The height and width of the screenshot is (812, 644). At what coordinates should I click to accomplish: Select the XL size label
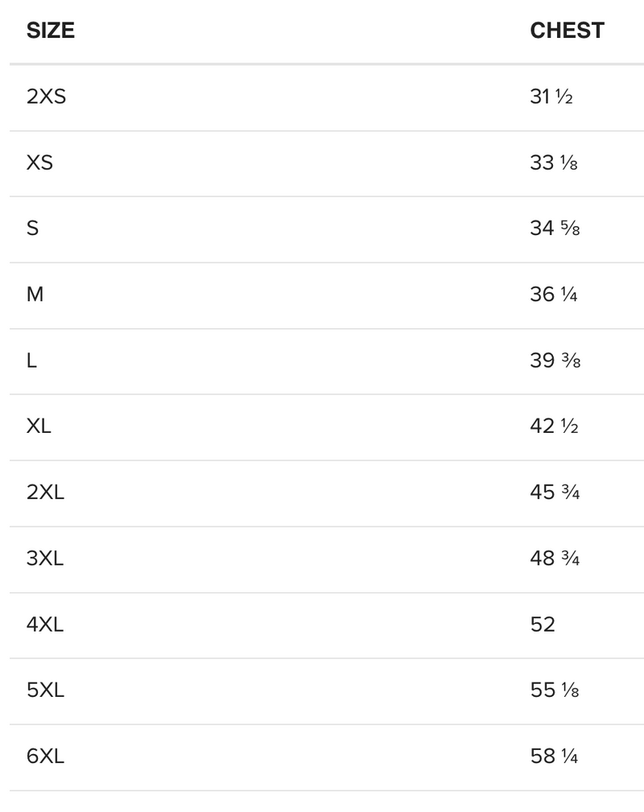click(39, 427)
